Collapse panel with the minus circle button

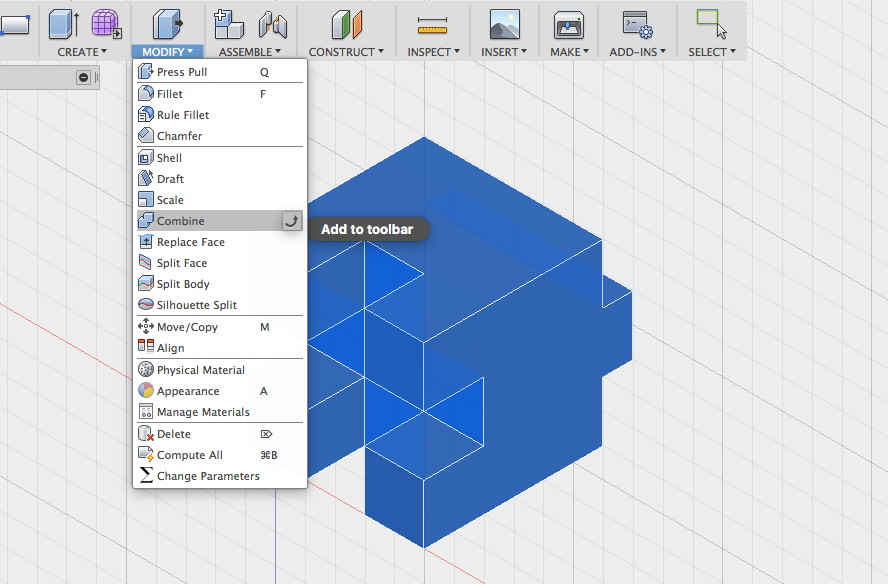point(84,77)
